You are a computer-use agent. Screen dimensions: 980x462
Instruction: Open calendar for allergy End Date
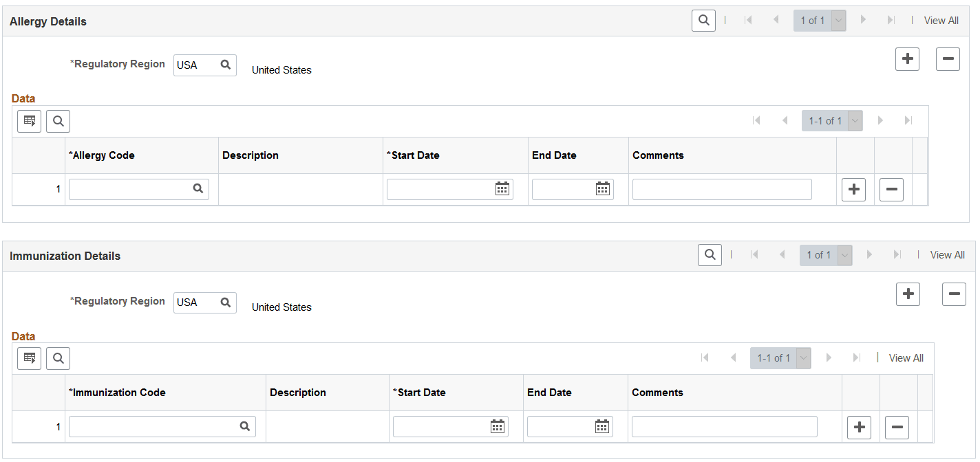[603, 189]
